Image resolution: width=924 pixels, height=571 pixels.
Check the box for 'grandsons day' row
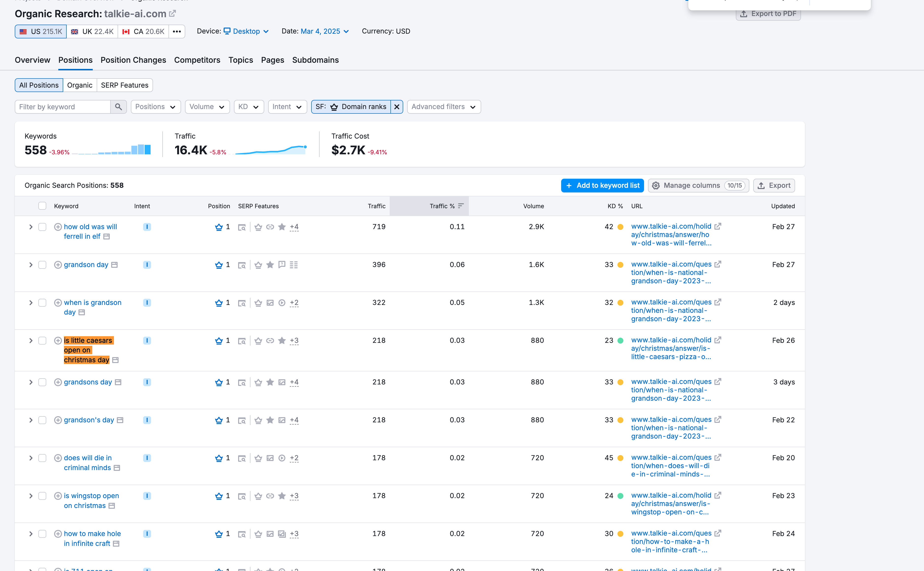click(42, 382)
